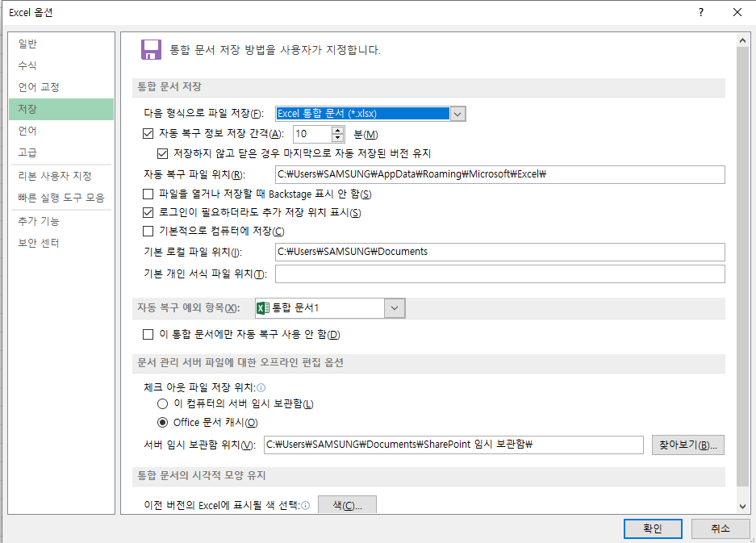Screen dimensions: 756x543
Task: Click info icon beside 색 선택 label
Action: click(x=306, y=505)
